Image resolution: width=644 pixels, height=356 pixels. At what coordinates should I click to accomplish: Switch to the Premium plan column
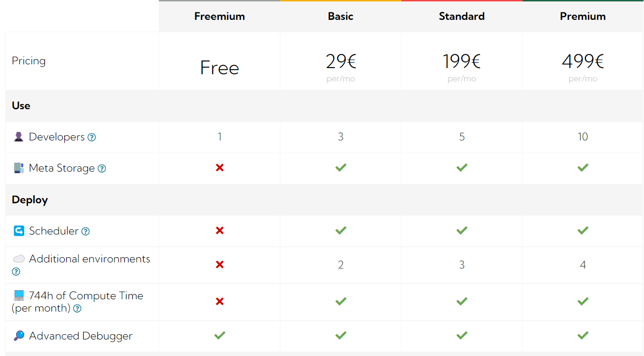[583, 16]
